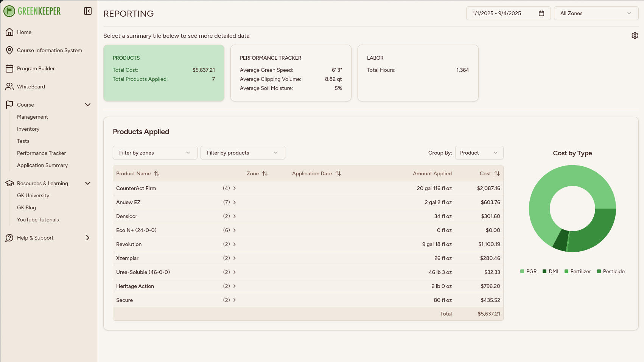Expand the Eco N+ (24-0-0) row chevron
644x362 pixels.
tap(235, 230)
